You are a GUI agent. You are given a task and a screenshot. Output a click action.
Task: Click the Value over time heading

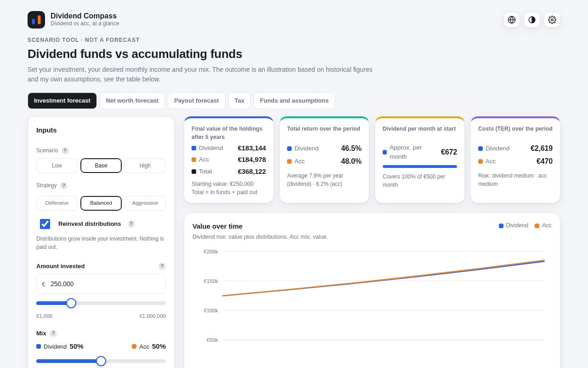[x=217, y=226]
